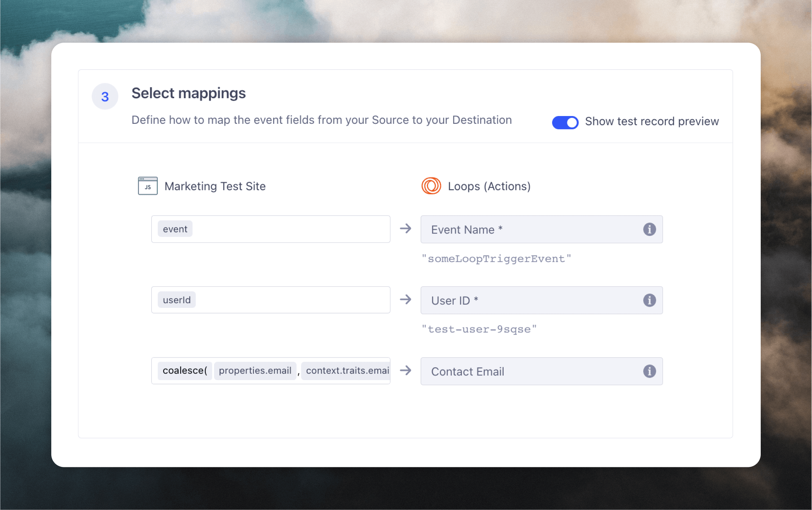Image resolution: width=812 pixels, height=510 pixels.
Task: Select the event source tag
Action: tap(175, 229)
